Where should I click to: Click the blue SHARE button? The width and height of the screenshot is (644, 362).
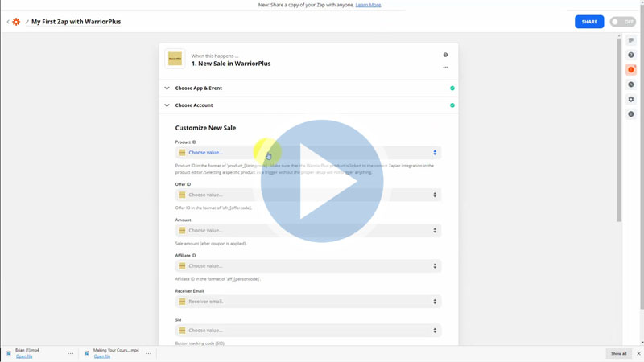tap(589, 22)
